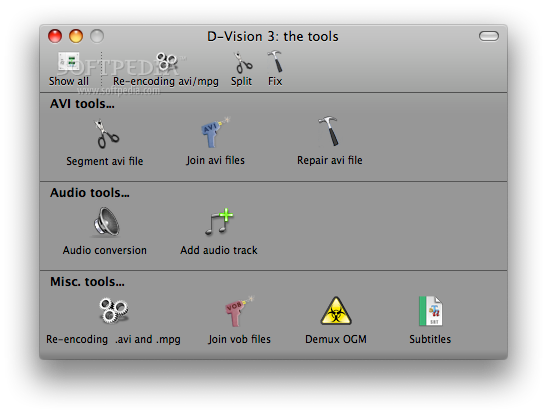The height and width of the screenshot is (414, 547).
Task: Click the Join vob files label
Action: pyautogui.click(x=239, y=339)
